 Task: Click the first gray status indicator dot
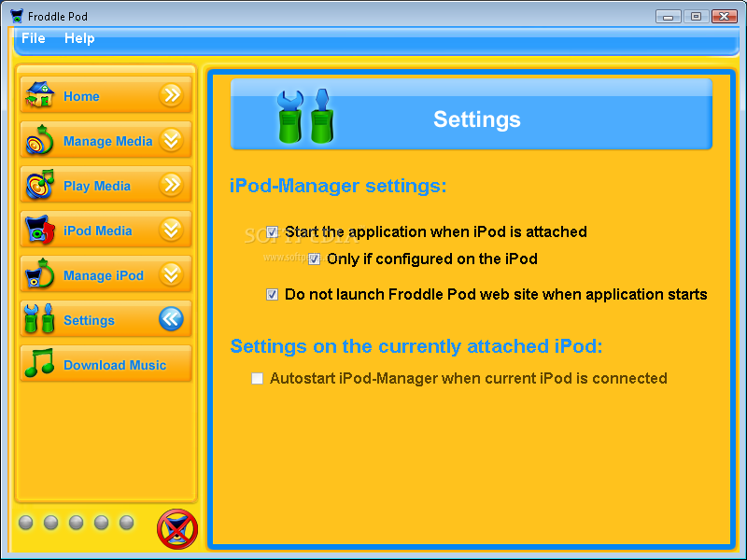point(26,523)
